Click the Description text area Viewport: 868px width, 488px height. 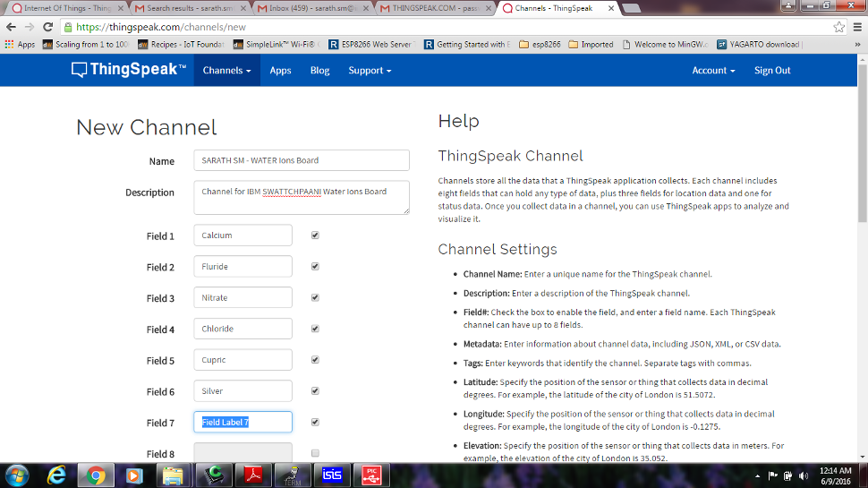pyautogui.click(x=302, y=197)
